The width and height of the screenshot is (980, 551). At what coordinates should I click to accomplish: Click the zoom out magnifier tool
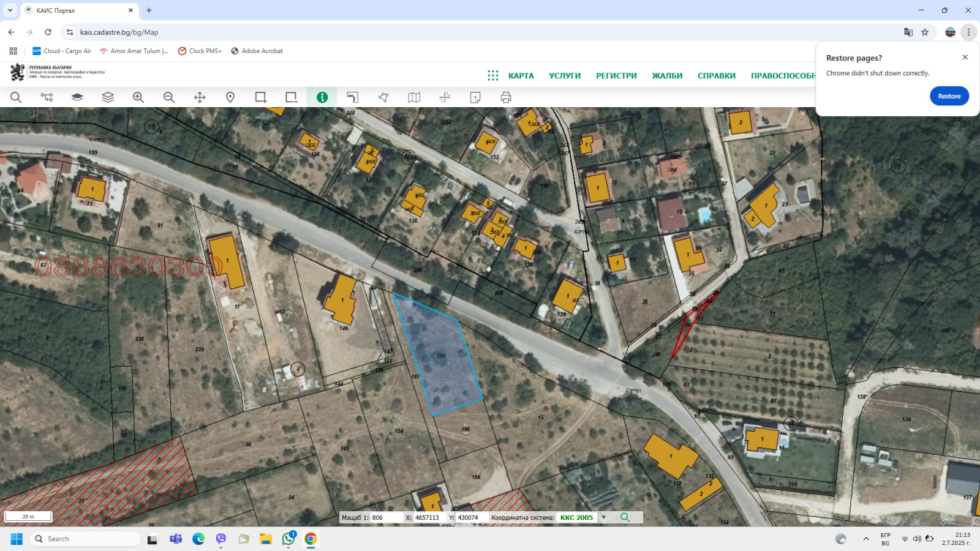(169, 97)
